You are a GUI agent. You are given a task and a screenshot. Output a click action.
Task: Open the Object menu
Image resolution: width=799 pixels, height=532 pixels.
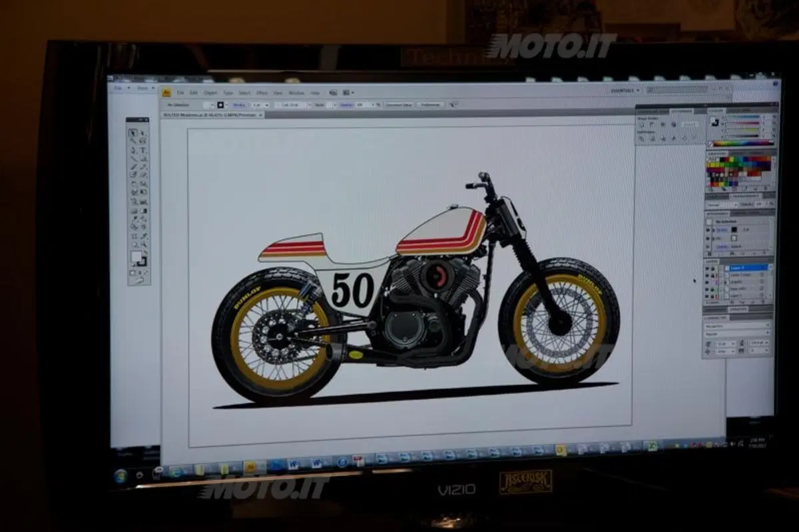(x=210, y=93)
